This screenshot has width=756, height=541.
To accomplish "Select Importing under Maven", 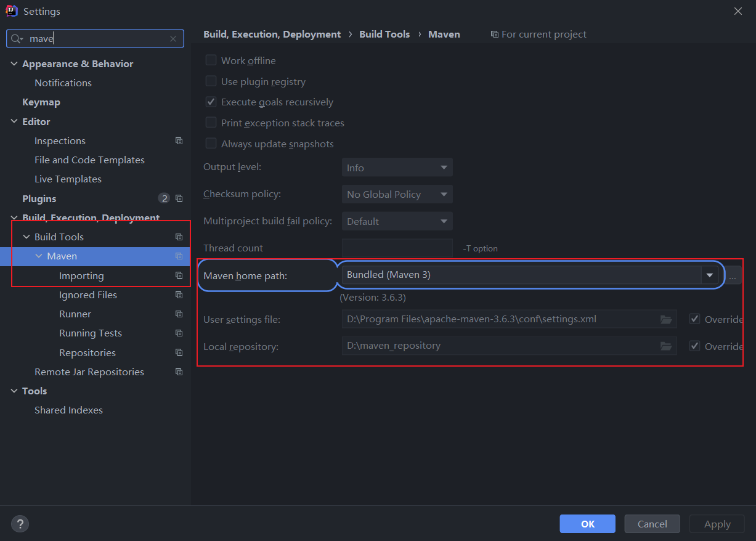I will click(81, 275).
